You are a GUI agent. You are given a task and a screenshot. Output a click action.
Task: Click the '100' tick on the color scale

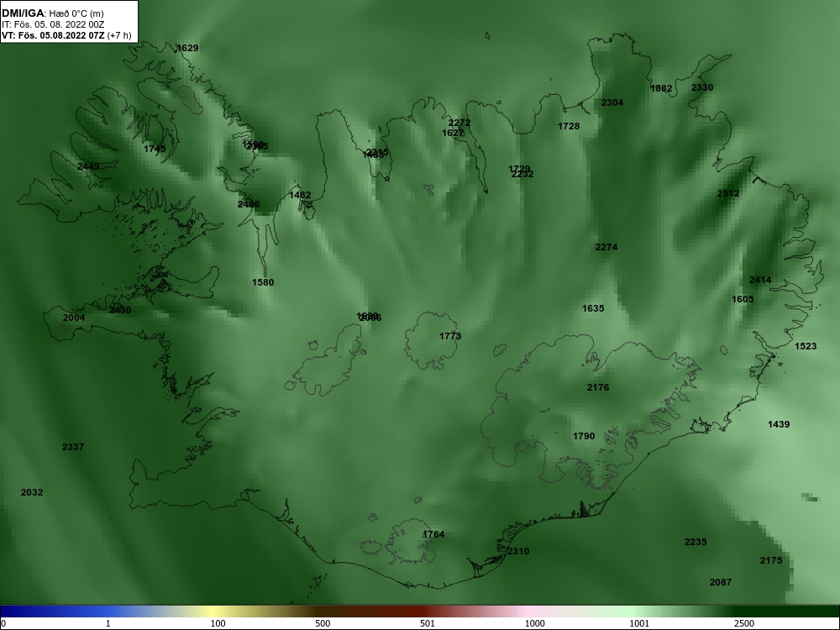[218, 623]
